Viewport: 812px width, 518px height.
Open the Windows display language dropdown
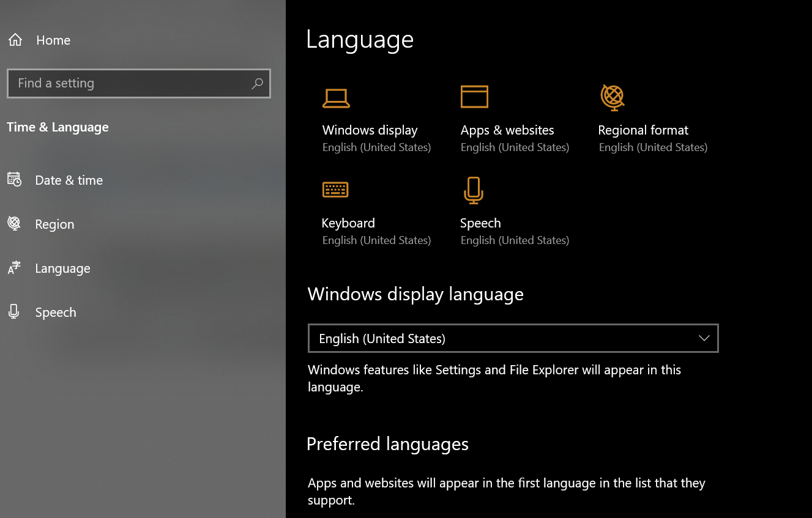click(513, 338)
